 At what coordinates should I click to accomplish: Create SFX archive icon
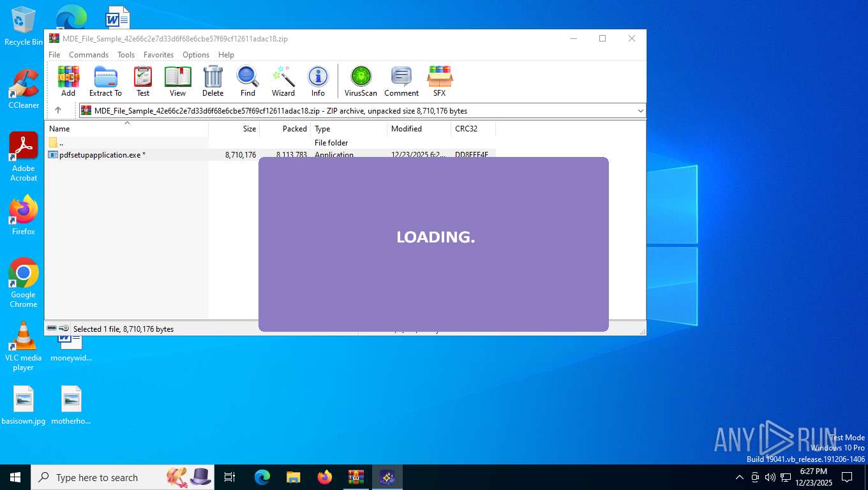pyautogui.click(x=440, y=81)
